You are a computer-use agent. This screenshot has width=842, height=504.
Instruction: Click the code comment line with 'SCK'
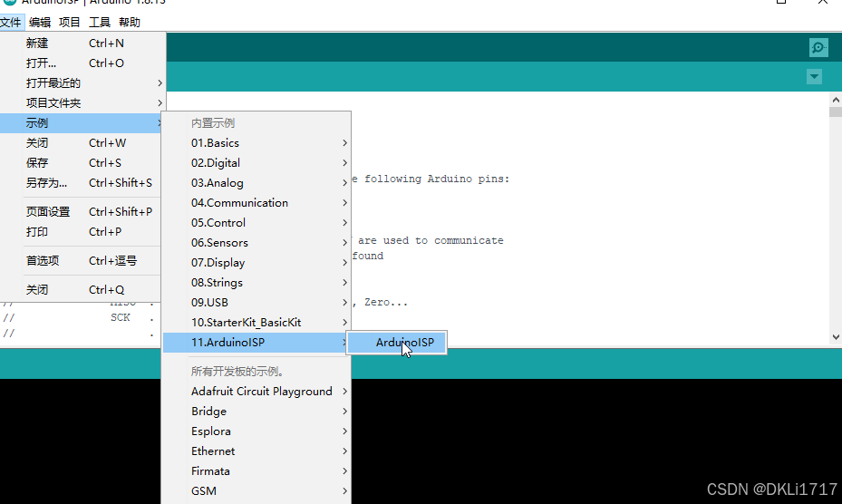click(x=79, y=317)
